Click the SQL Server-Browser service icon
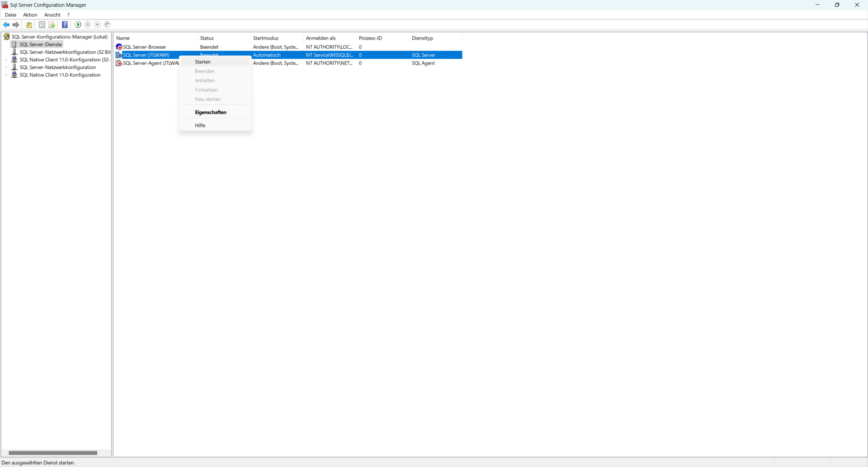The width and height of the screenshot is (868, 467). [x=119, y=47]
